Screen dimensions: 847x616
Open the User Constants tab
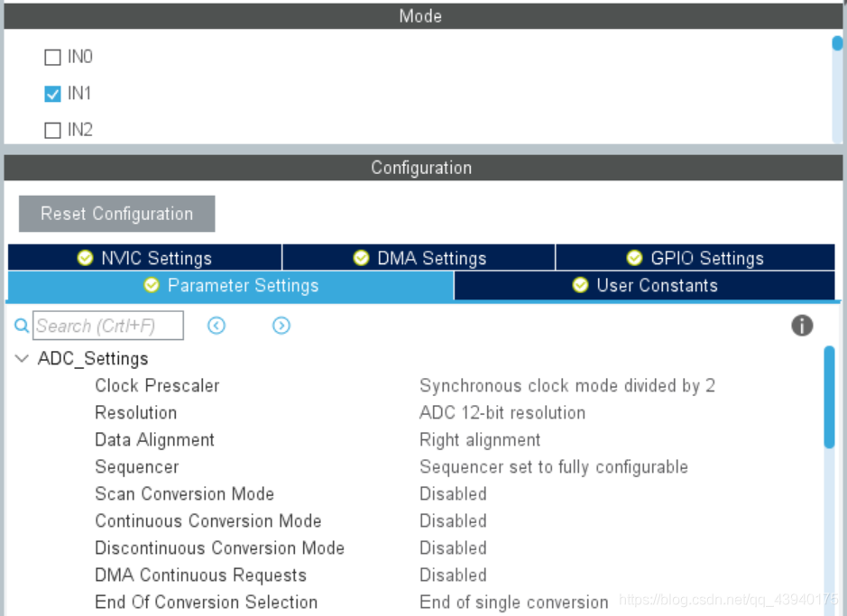pyautogui.click(x=644, y=285)
